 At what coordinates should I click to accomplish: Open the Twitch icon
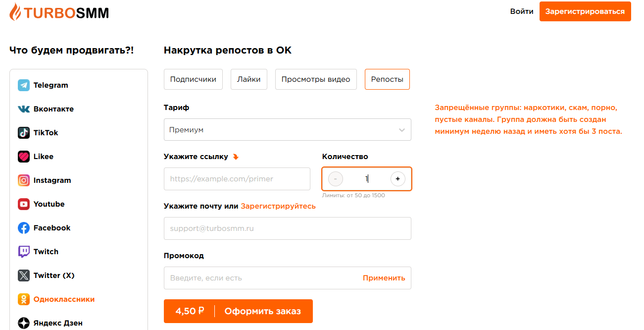(24, 252)
